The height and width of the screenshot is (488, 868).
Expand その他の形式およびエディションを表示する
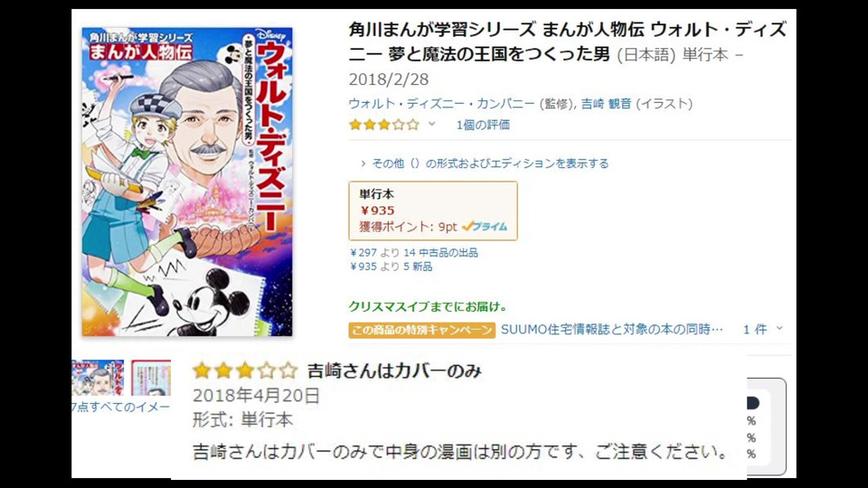pyautogui.click(x=485, y=164)
